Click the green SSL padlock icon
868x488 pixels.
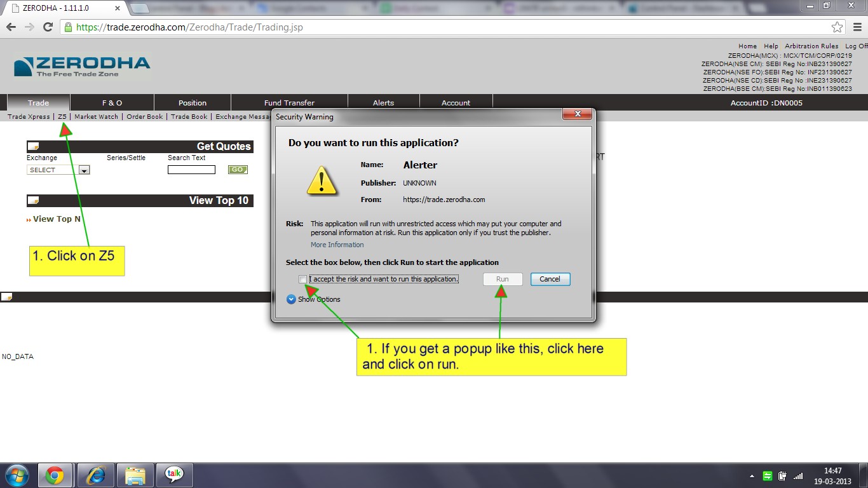[x=68, y=27]
